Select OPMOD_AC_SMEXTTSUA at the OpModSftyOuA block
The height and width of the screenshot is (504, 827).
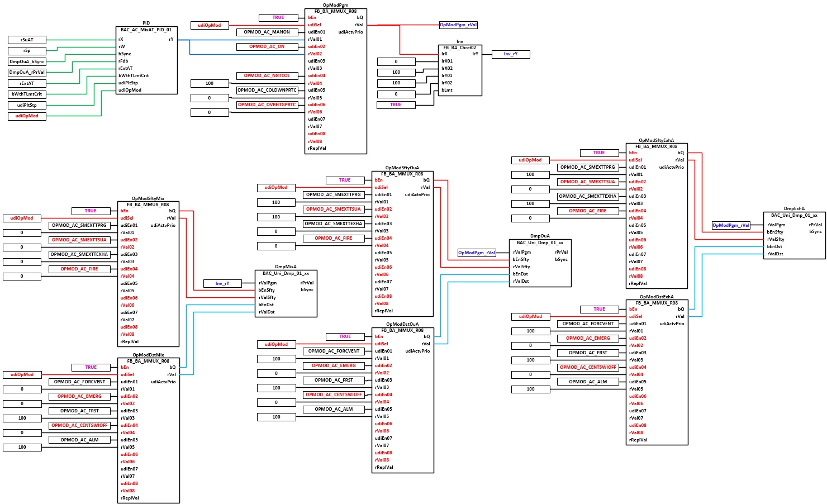(x=334, y=210)
